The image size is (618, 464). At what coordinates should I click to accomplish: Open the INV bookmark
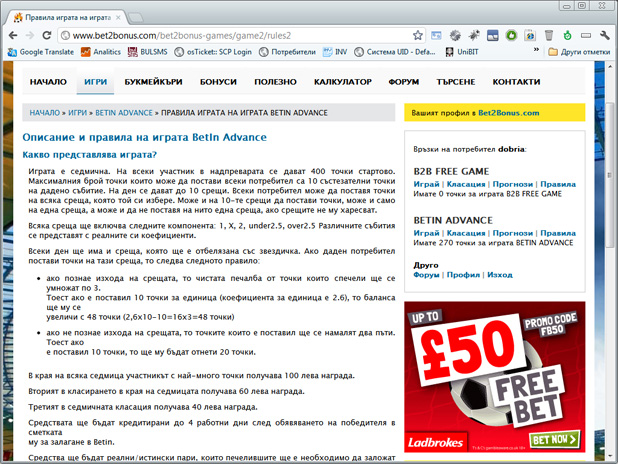[x=335, y=52]
